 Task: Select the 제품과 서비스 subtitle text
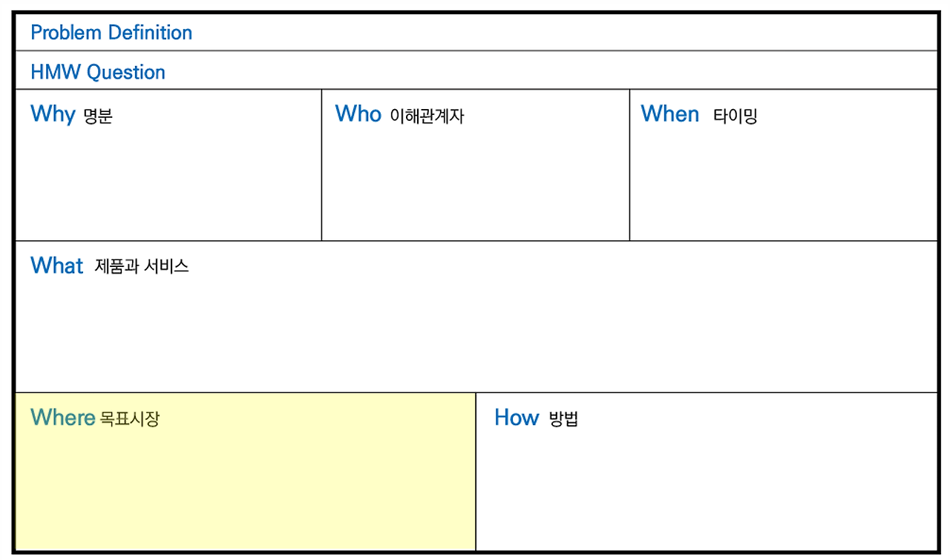pos(142,266)
